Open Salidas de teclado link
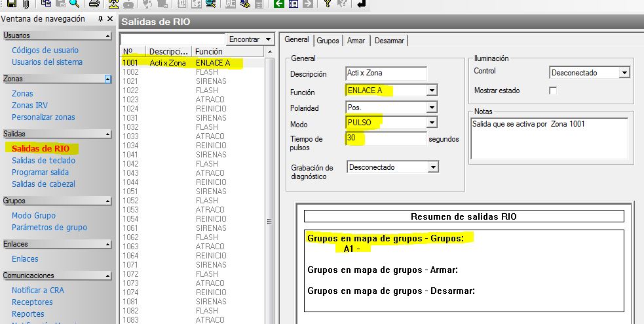 click(x=43, y=160)
